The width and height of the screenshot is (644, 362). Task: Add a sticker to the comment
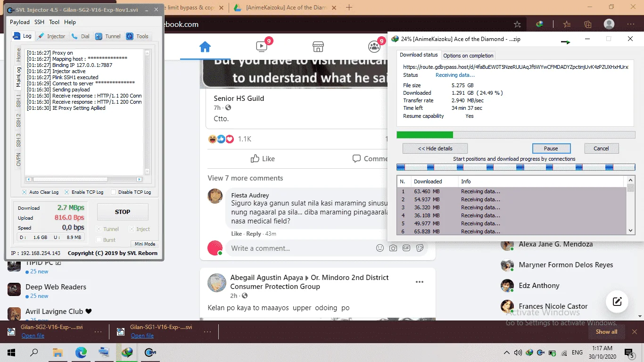(420, 248)
